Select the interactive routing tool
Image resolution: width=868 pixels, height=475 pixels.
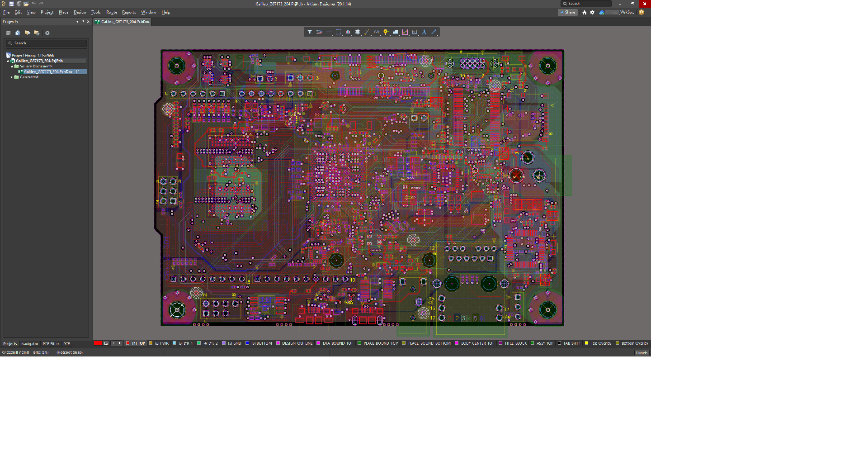coord(367,32)
